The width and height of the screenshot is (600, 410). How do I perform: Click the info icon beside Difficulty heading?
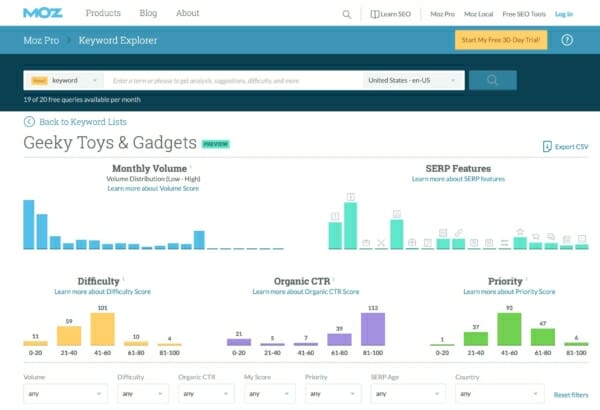click(x=123, y=279)
